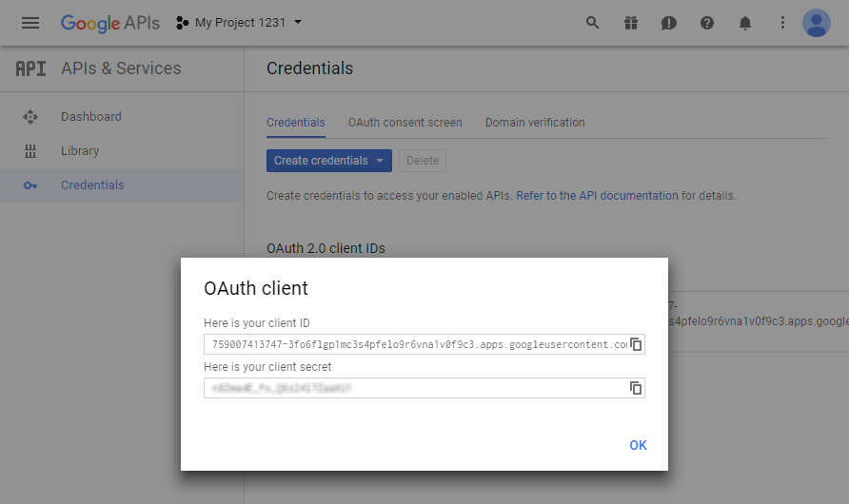Viewport: 849px width, 504px height.
Task: Click the OAuth 2.0 client IDs heading
Action: 326,248
